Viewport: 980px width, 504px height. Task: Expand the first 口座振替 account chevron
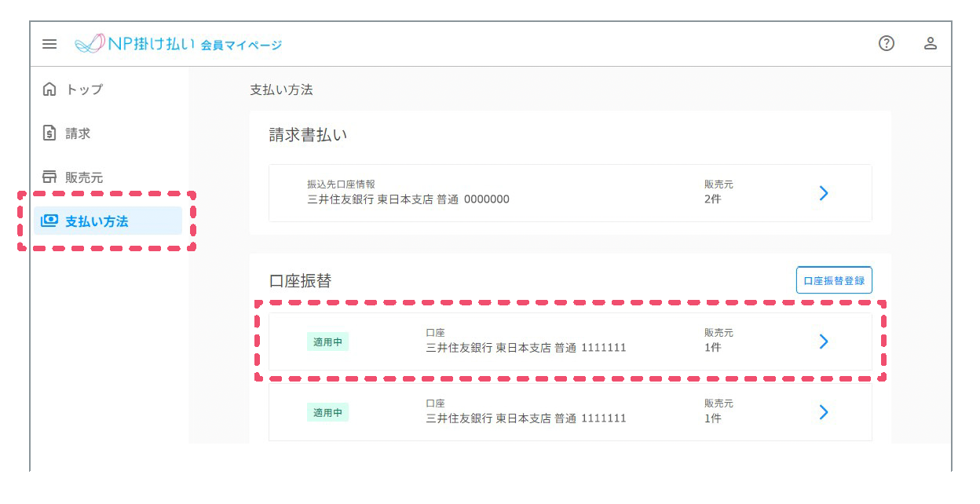824,341
